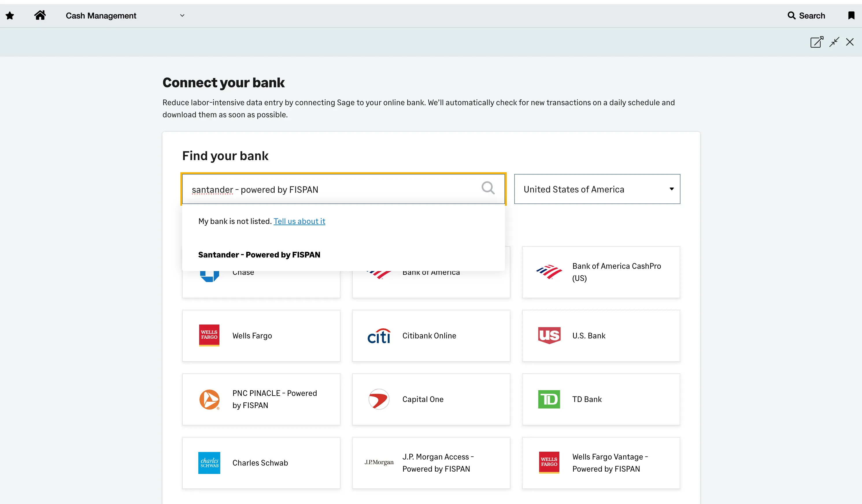Click the Bank of America CashPro logo
862x504 pixels.
tap(549, 272)
